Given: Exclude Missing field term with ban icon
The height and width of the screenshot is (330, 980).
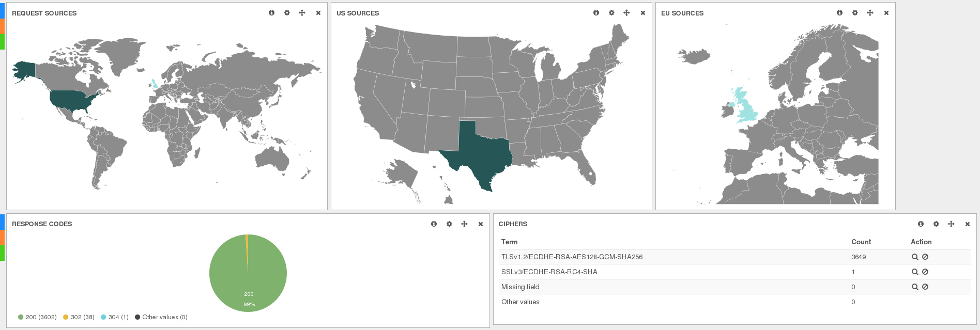Looking at the screenshot, I should [x=925, y=287].
